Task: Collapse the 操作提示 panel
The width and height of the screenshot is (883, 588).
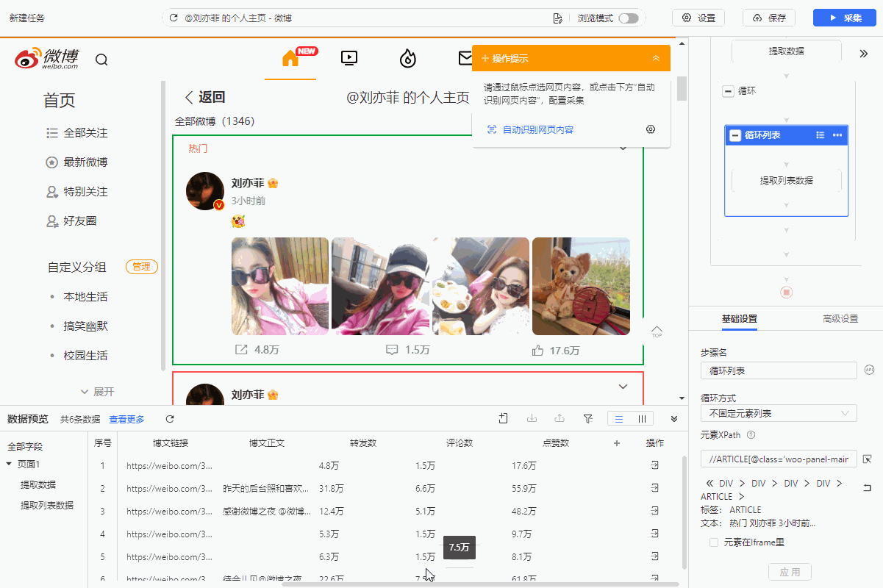Action: (656, 58)
